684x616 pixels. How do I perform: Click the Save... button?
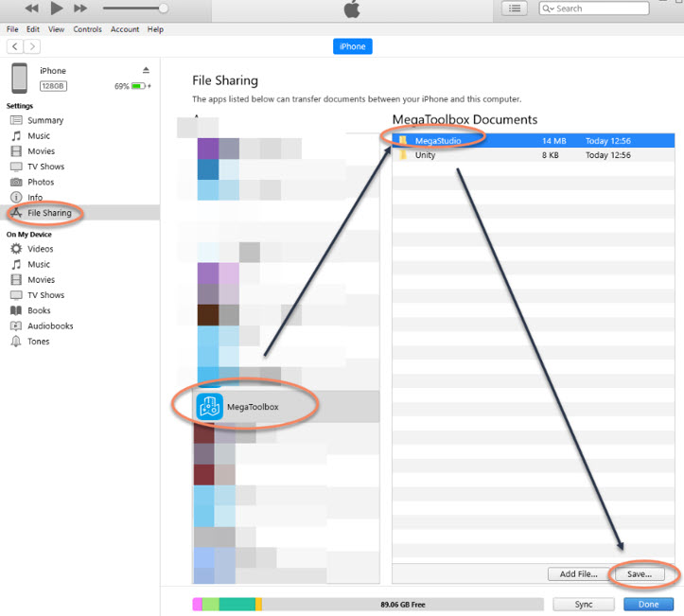coord(640,574)
